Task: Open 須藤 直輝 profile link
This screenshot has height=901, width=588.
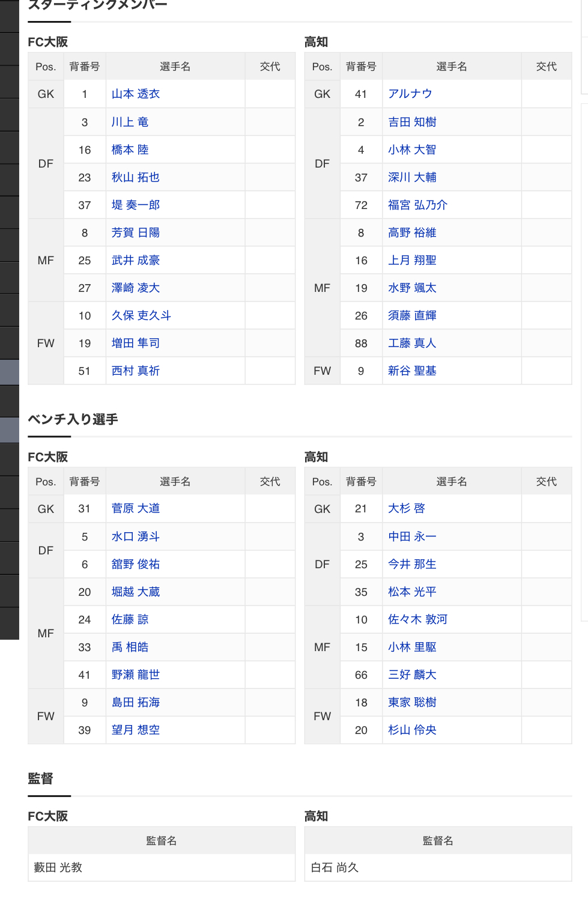Action: click(412, 315)
